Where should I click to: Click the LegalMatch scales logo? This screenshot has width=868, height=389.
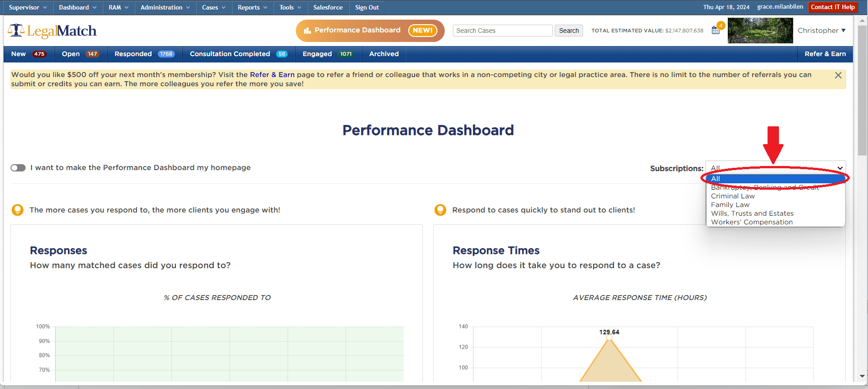click(x=16, y=31)
